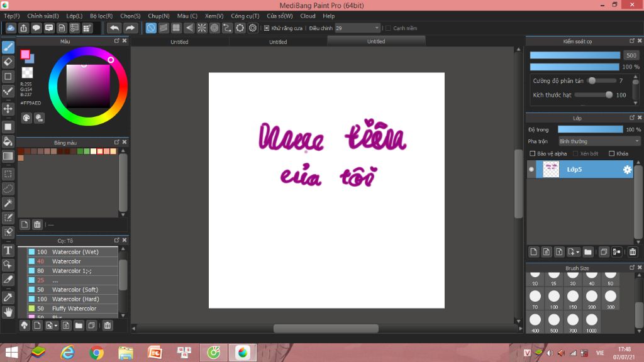Open the Cloud menu

pos(308,16)
